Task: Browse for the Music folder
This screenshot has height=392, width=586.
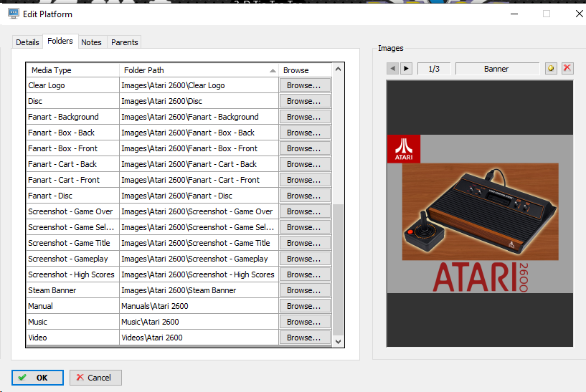Action: pos(305,322)
